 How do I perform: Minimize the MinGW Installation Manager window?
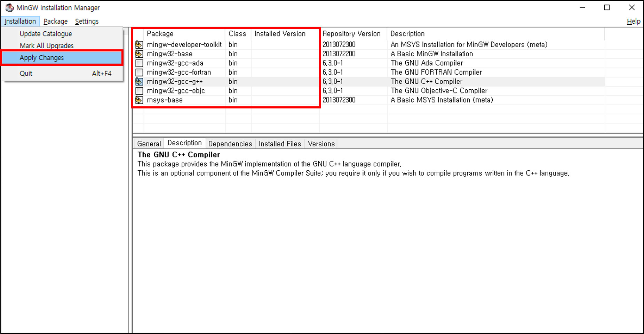click(582, 7)
